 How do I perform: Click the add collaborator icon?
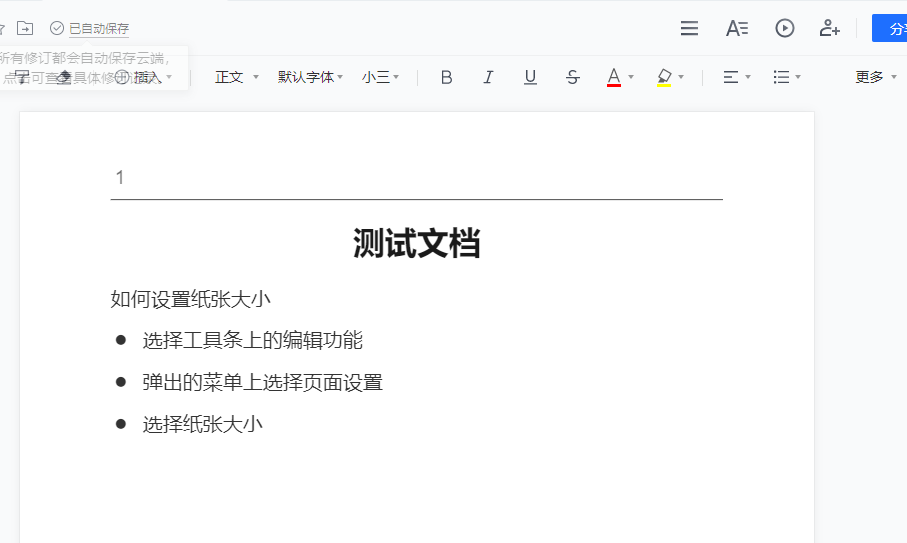click(x=830, y=28)
